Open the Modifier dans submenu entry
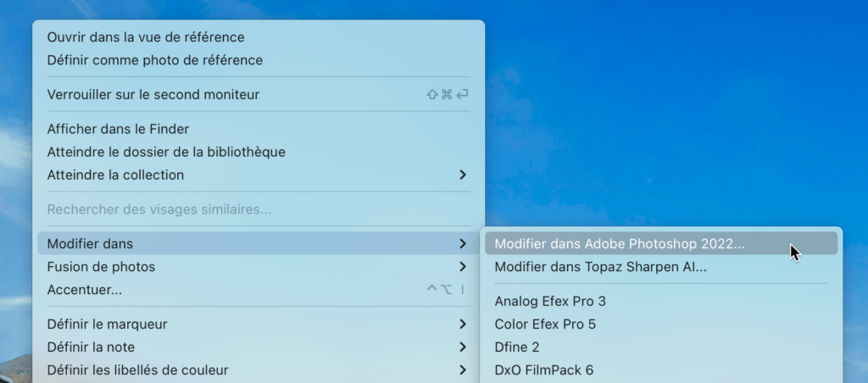The width and height of the screenshot is (868, 383). click(x=259, y=243)
